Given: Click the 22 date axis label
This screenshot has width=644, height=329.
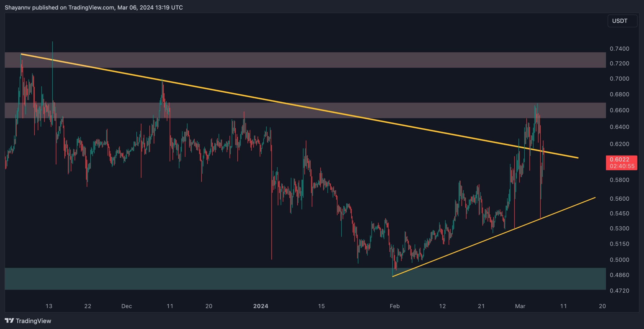Looking at the screenshot, I should [x=88, y=306].
